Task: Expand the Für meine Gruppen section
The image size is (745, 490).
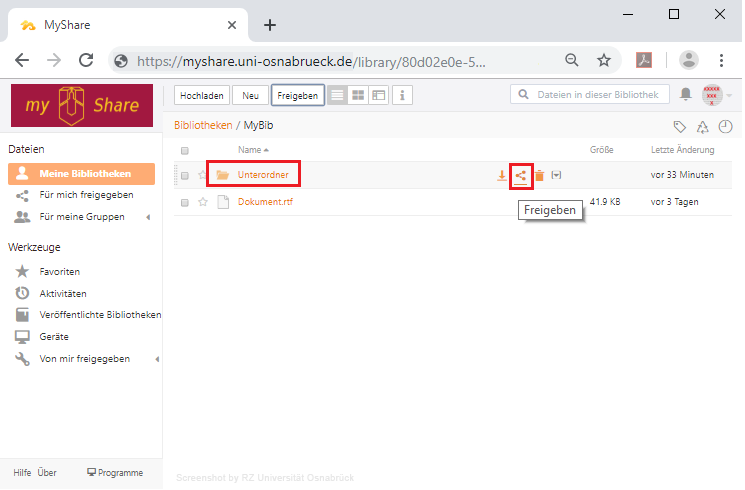Action: [x=148, y=216]
